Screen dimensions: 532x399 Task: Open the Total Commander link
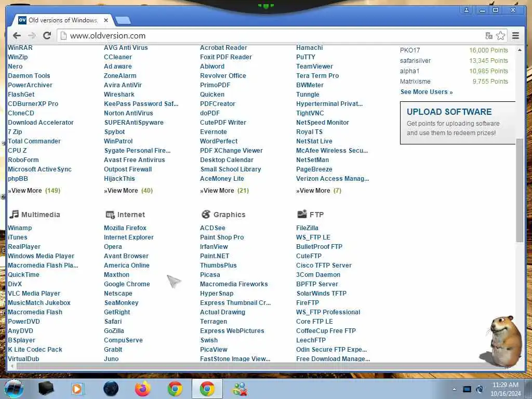34,141
